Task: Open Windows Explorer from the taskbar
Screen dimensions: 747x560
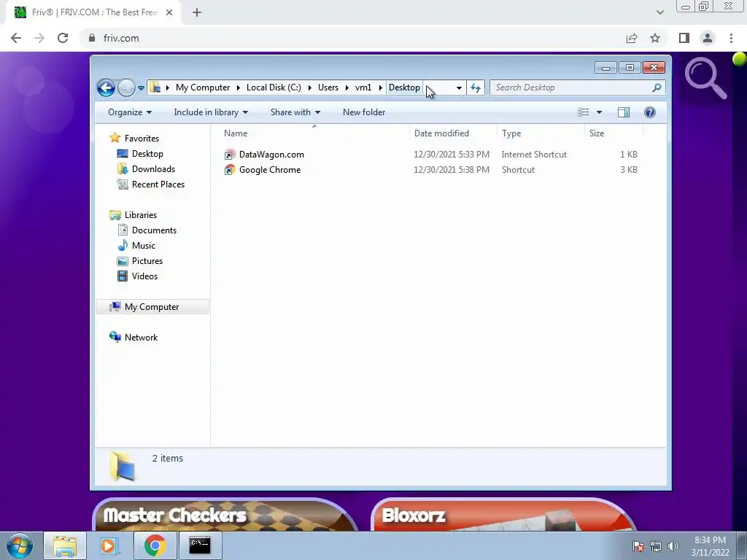Action: click(65, 545)
